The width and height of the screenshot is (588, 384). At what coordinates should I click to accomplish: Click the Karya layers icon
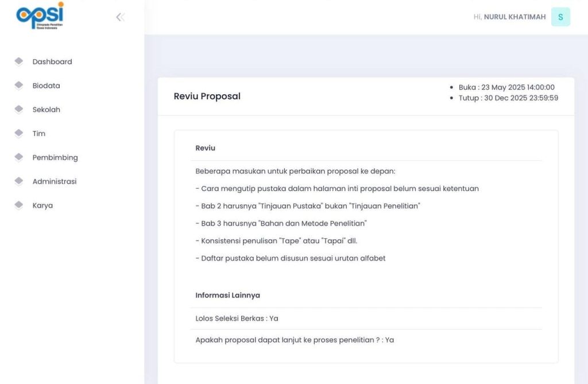[x=19, y=205]
